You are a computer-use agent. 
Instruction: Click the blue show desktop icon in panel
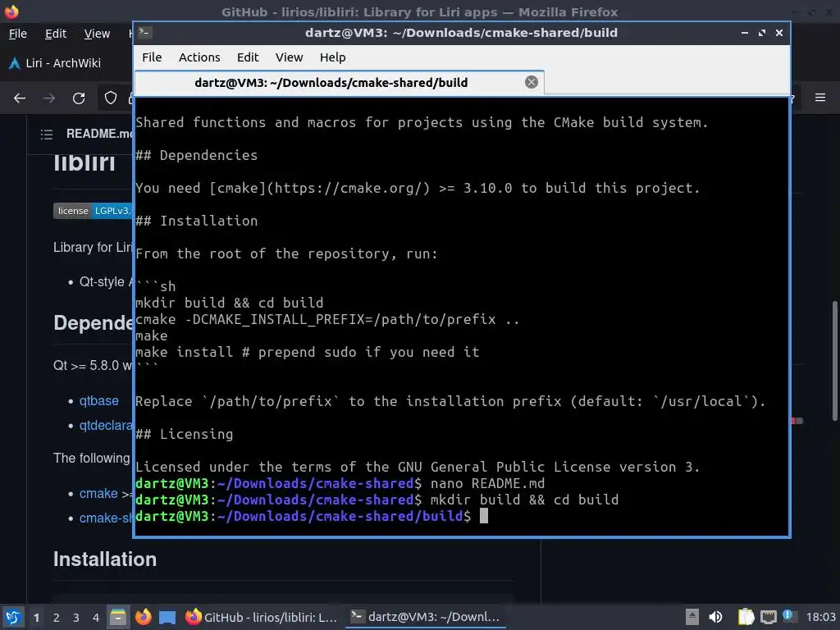(167, 618)
